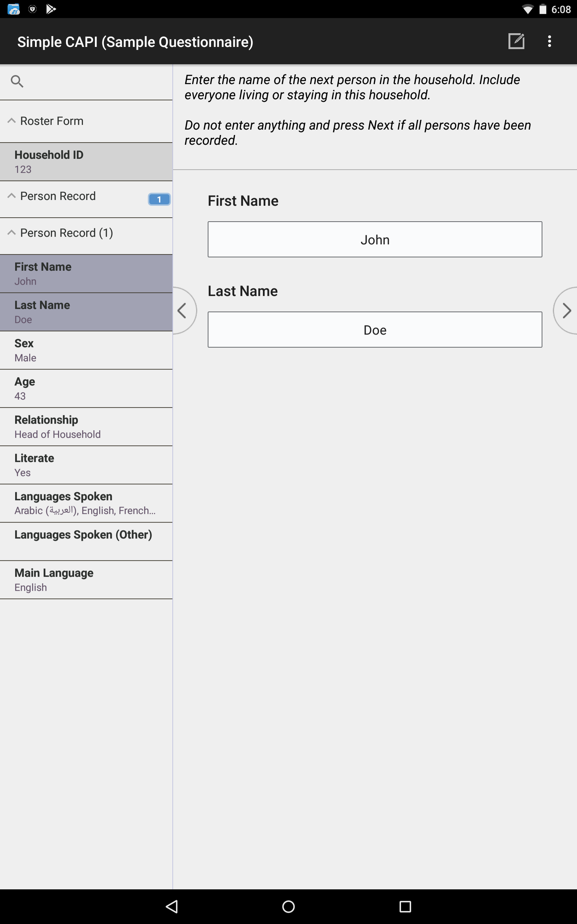Screen dimensions: 577x924
Task: Open the note editor pencil icon
Action: pos(516,41)
